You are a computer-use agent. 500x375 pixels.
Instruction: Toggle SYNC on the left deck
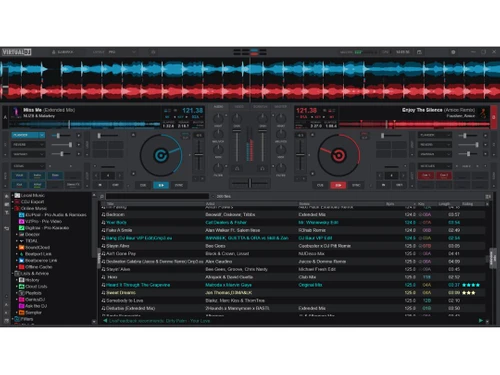(x=179, y=185)
